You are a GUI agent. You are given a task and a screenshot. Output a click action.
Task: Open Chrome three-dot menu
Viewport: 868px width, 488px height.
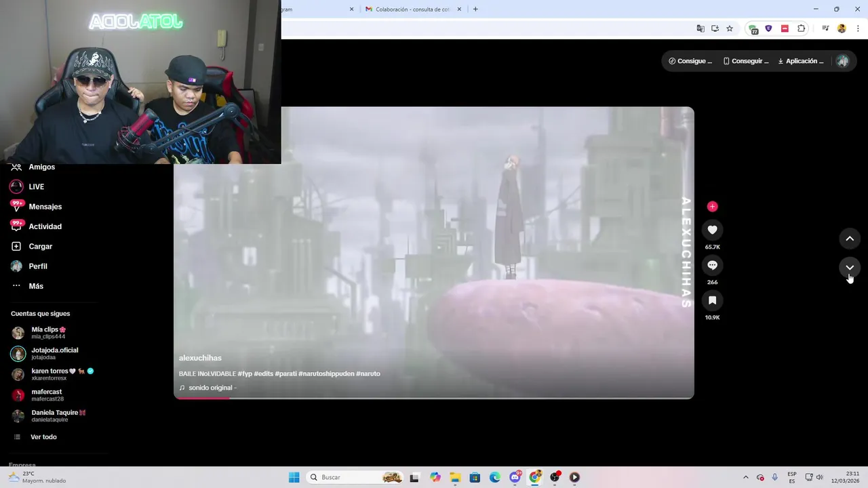[x=858, y=28]
